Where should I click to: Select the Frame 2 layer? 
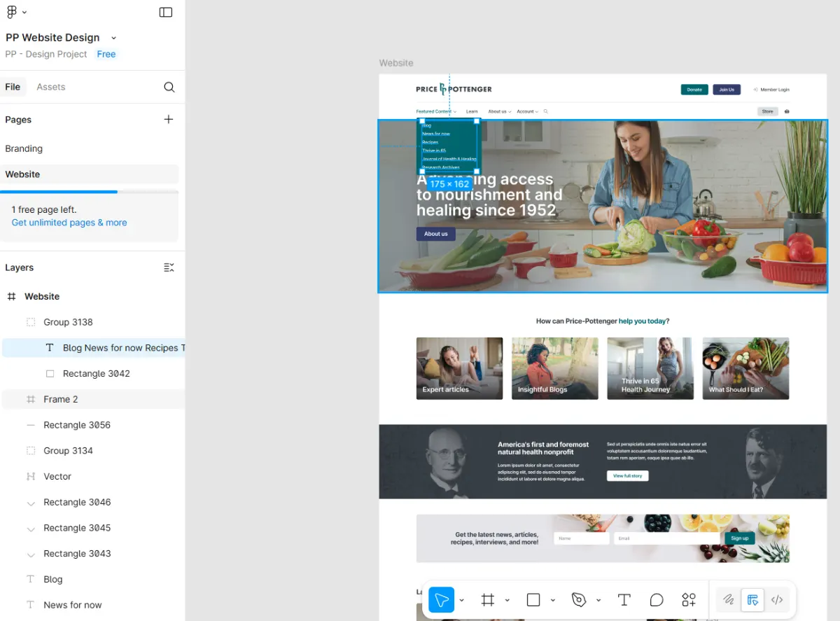click(x=92, y=399)
